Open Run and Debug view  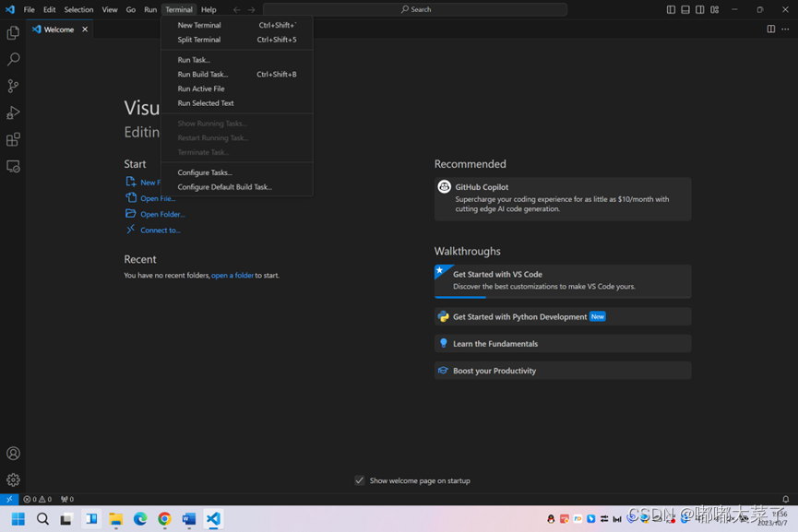point(13,112)
